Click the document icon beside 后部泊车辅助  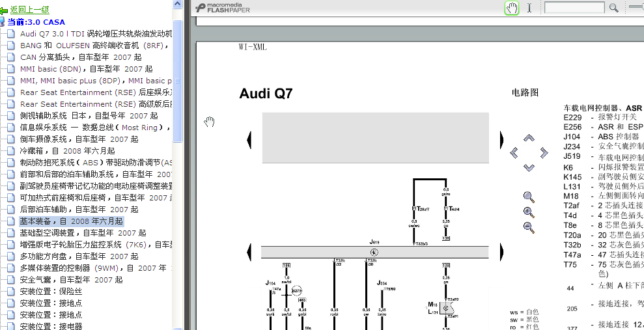(11, 210)
